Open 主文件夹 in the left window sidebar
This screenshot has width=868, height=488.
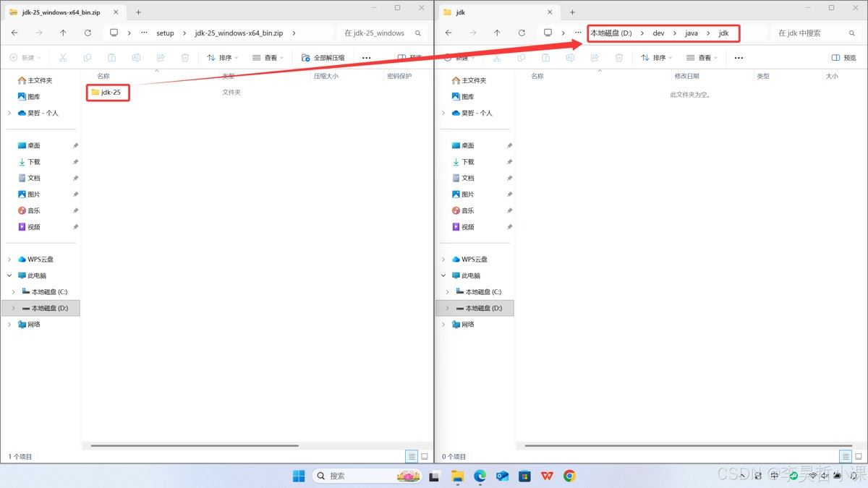click(35, 80)
